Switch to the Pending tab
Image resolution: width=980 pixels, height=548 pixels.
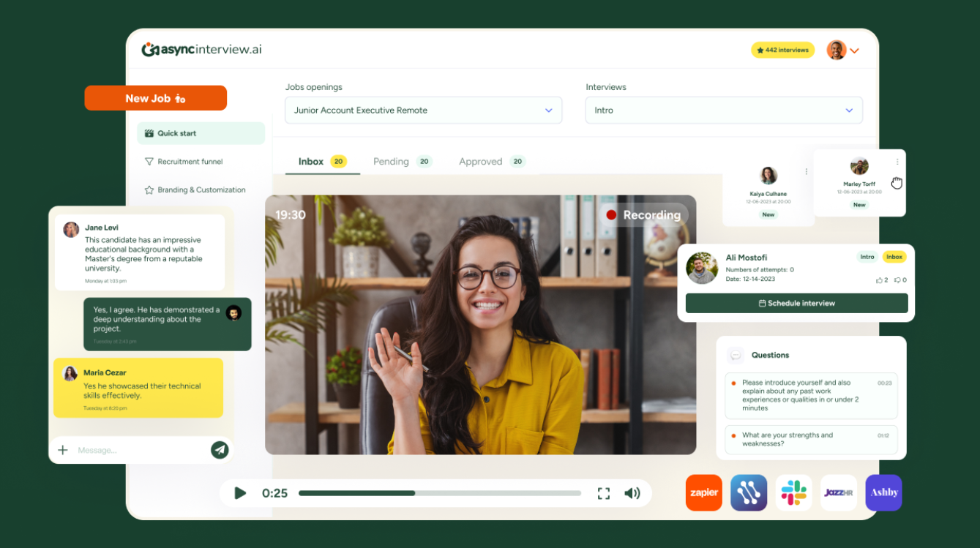coord(391,161)
